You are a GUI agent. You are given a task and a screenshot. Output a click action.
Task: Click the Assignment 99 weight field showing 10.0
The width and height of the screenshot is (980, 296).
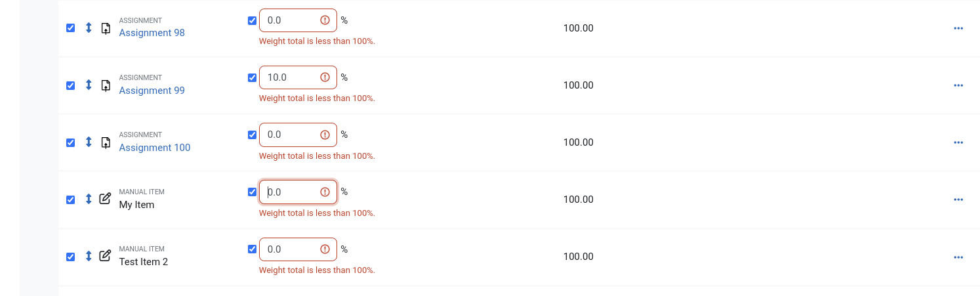pyautogui.click(x=298, y=77)
